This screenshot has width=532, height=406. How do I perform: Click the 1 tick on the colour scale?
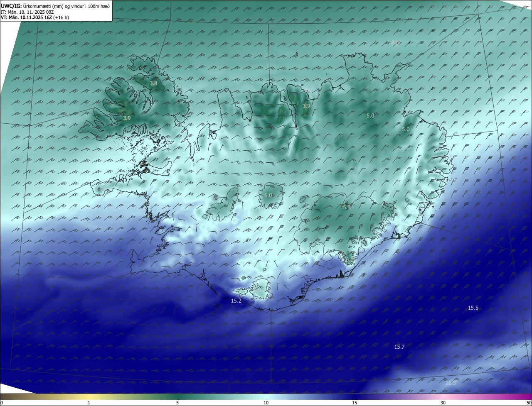[x=89, y=403]
